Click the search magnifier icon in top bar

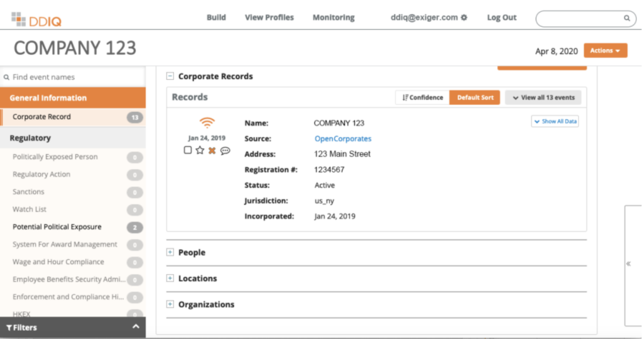click(x=626, y=18)
